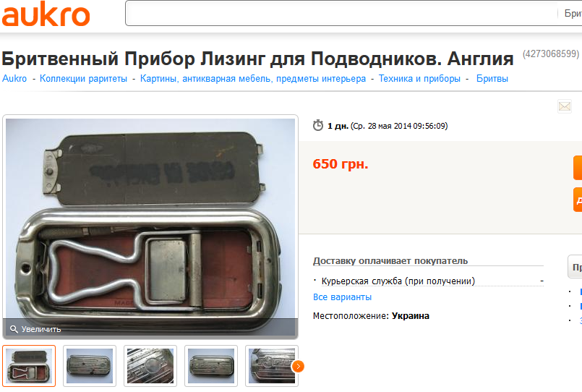Viewport: 582px width, 392px height.
Task: Go to Картины, антикварная мебель category
Action: tap(253, 79)
